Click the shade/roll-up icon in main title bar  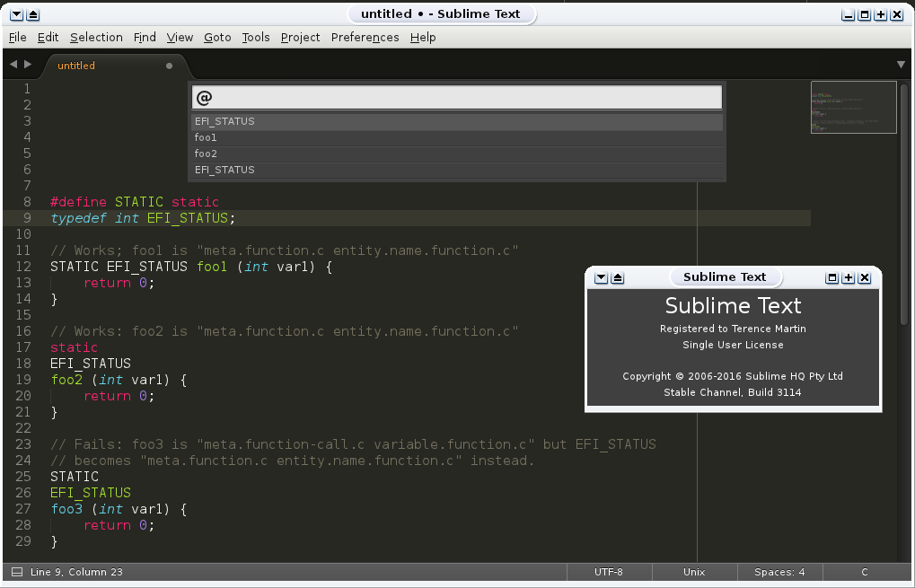point(32,15)
